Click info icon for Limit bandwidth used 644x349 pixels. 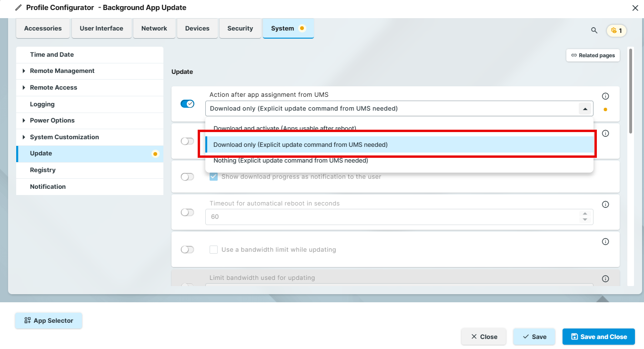pyautogui.click(x=605, y=279)
